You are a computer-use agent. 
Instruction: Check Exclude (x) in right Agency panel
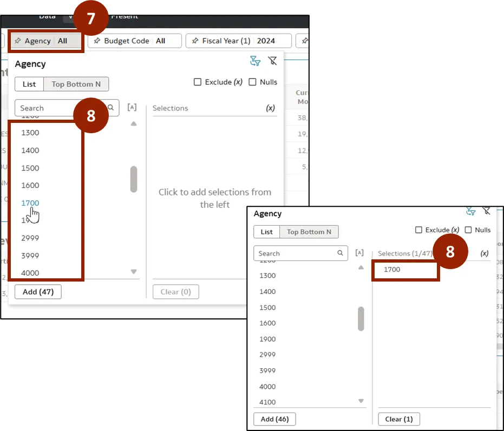click(418, 230)
